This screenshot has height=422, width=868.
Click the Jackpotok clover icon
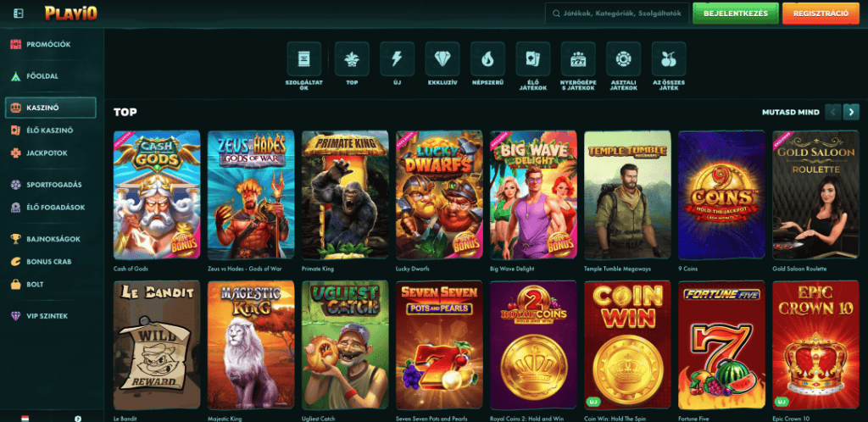(x=16, y=153)
